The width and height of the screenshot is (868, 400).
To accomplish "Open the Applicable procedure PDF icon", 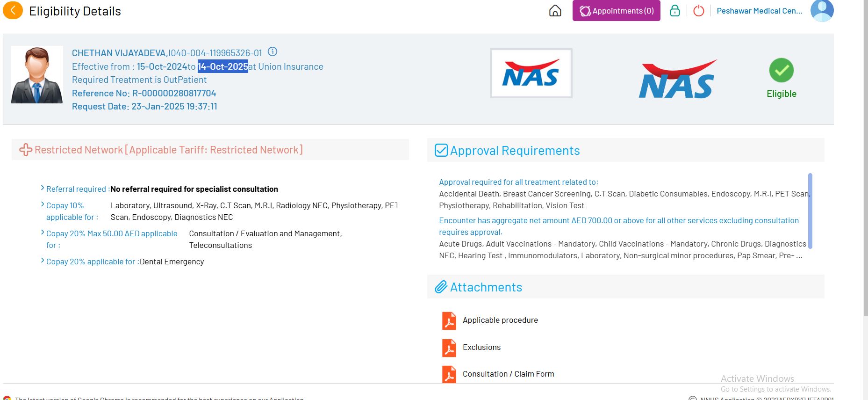I will [x=449, y=320].
